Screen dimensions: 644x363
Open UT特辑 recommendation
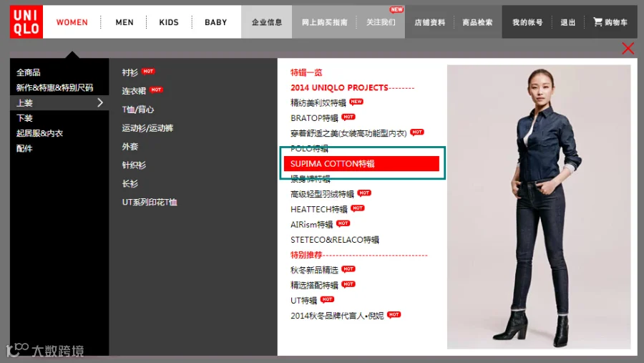(x=303, y=301)
